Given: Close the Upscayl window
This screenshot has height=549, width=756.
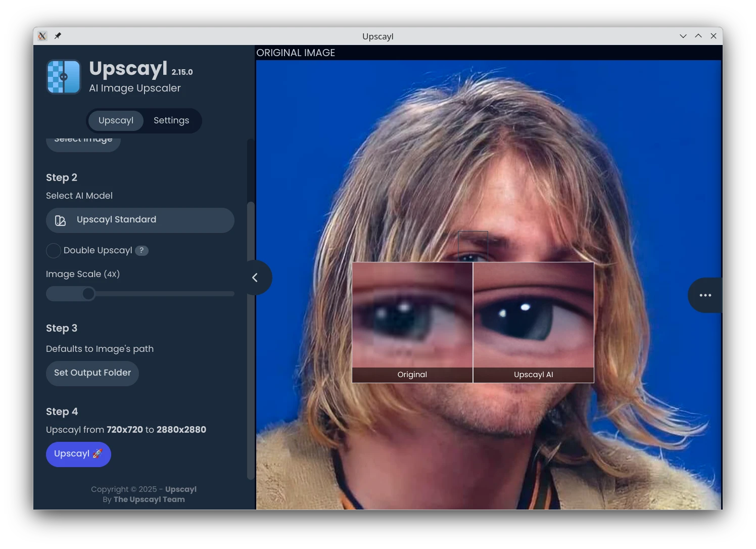Looking at the screenshot, I should coord(714,36).
